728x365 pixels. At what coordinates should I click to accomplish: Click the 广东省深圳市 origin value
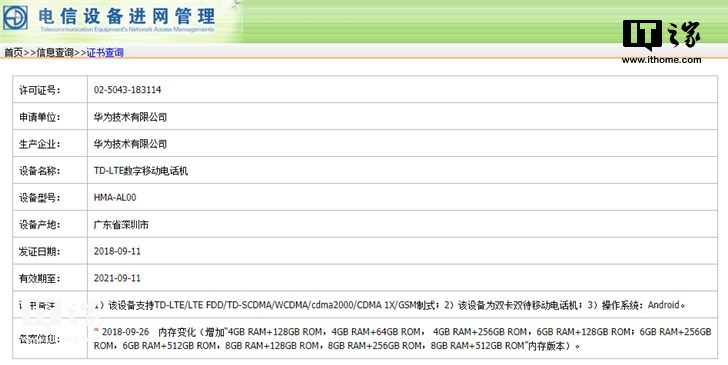coord(121,225)
